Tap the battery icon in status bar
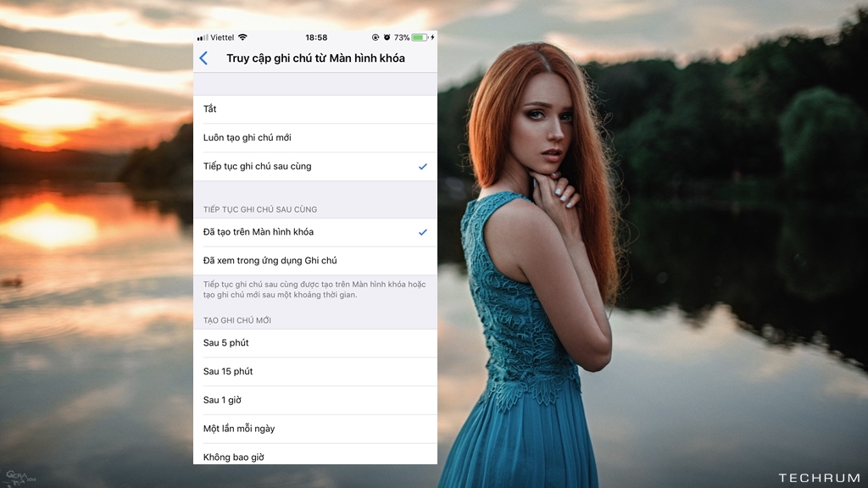The image size is (868, 488). (x=420, y=37)
